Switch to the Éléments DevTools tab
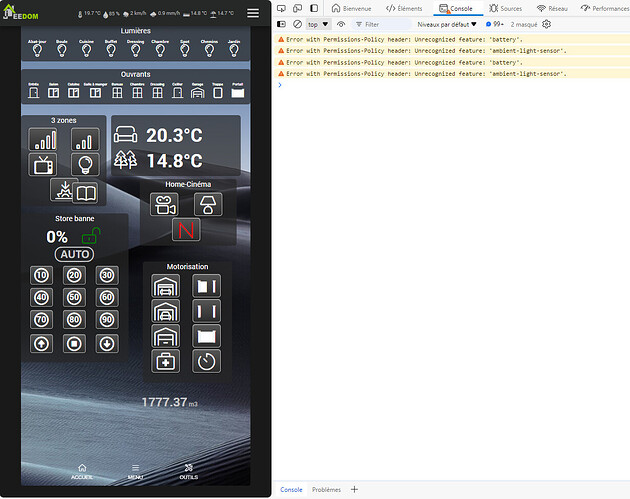630x499 pixels. coord(404,8)
